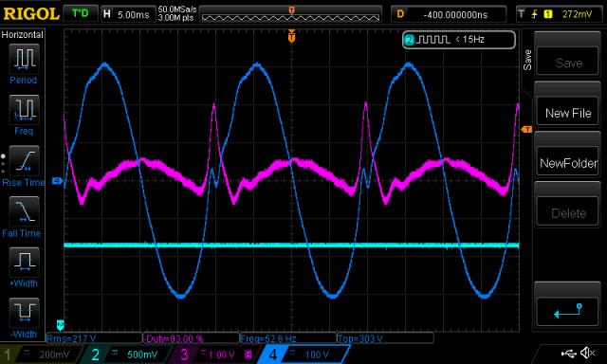Click the trigger level marker on right edge

[x=526, y=129]
